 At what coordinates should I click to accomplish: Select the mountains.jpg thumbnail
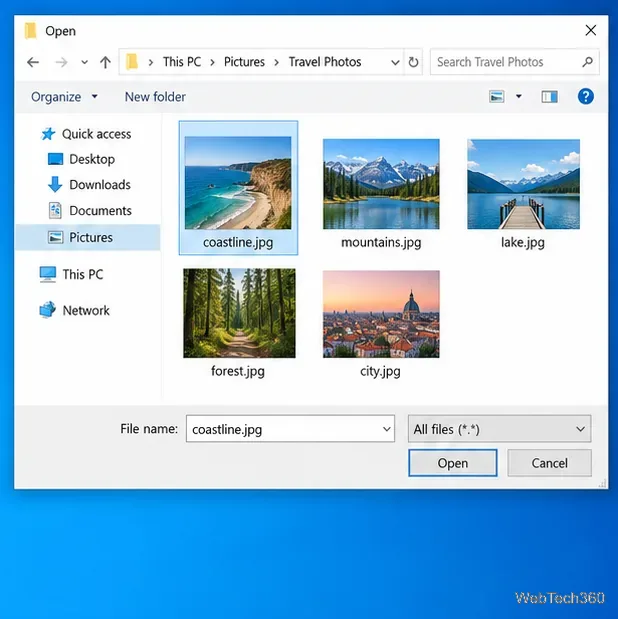pyautogui.click(x=381, y=184)
